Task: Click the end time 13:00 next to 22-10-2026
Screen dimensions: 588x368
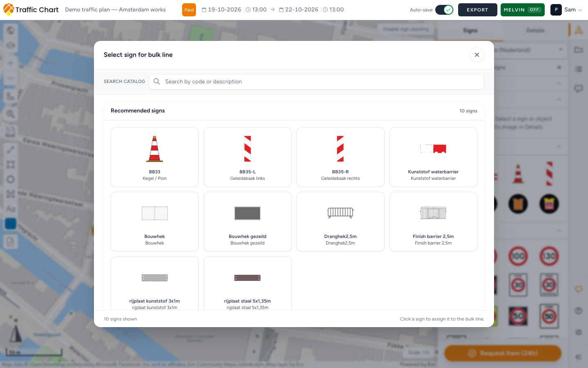Action: point(333,10)
